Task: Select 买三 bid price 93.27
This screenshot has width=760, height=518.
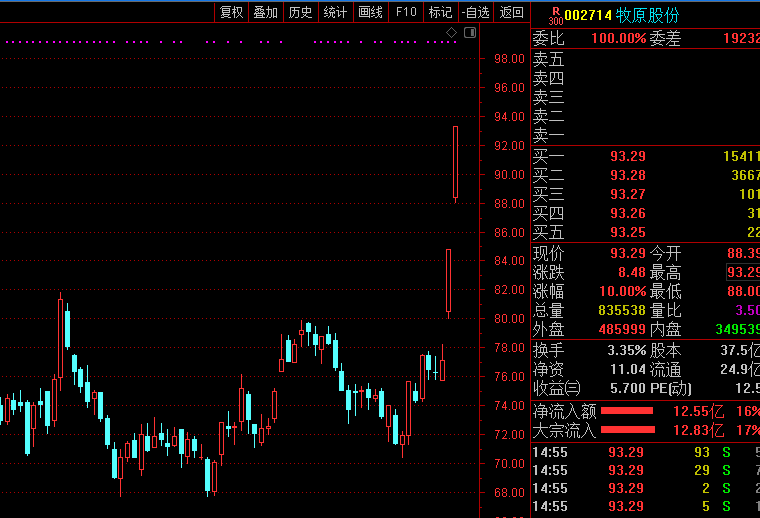Action: [628, 194]
